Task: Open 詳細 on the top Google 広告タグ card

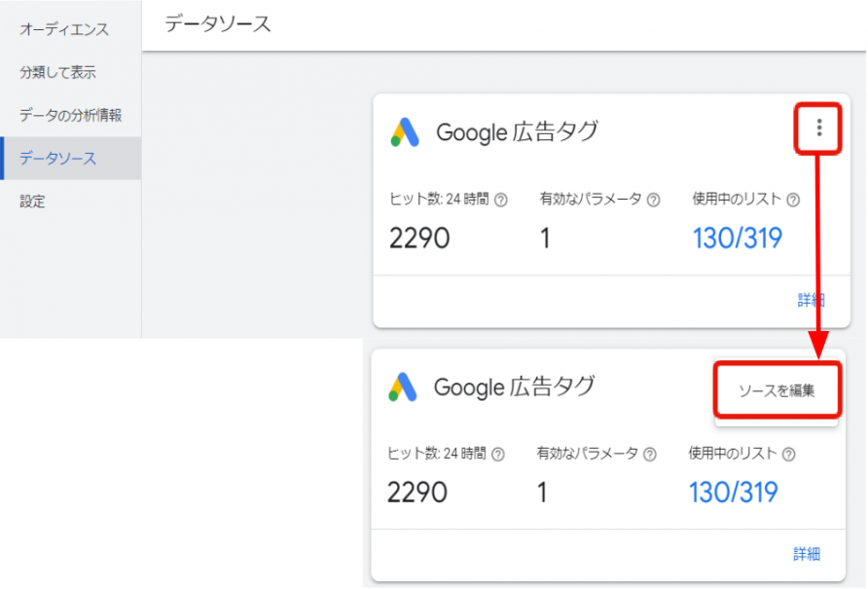Action: click(x=810, y=299)
